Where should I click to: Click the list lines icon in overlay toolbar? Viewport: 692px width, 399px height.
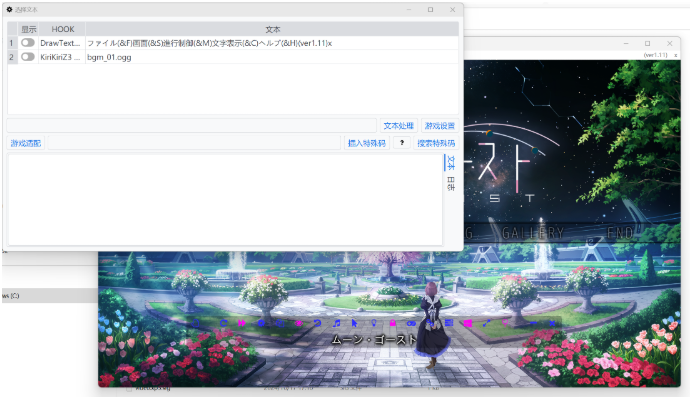(x=449, y=323)
